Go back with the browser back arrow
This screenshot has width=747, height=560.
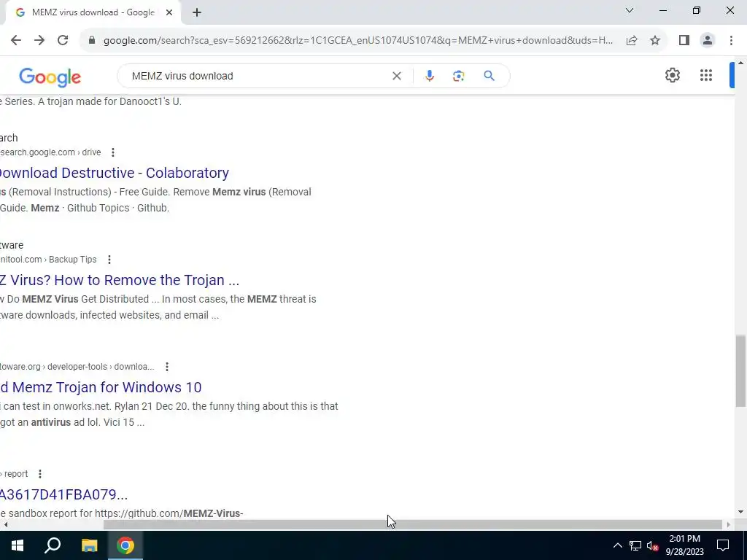coord(16,41)
